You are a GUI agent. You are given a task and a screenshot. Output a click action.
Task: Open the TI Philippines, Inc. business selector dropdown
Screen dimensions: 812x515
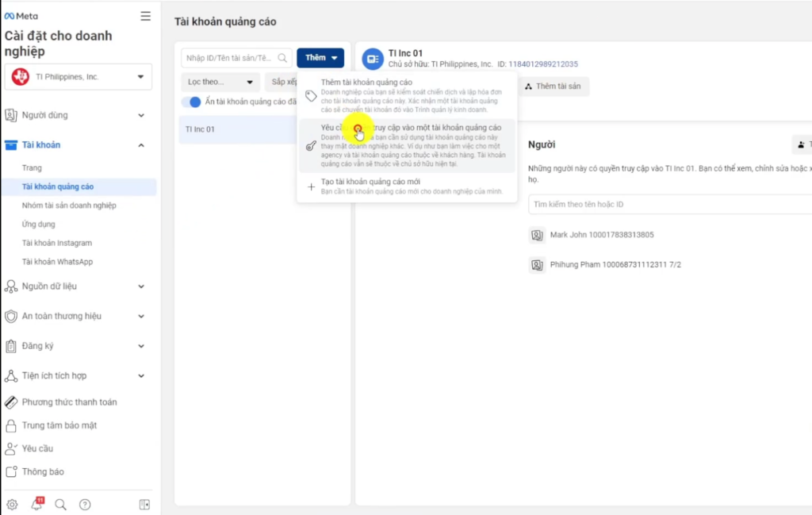point(79,77)
